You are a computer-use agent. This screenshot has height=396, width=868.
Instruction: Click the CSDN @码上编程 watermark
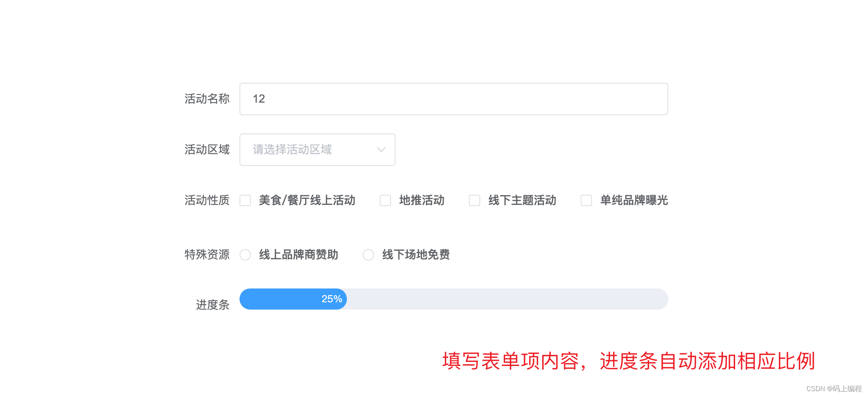[834, 389]
